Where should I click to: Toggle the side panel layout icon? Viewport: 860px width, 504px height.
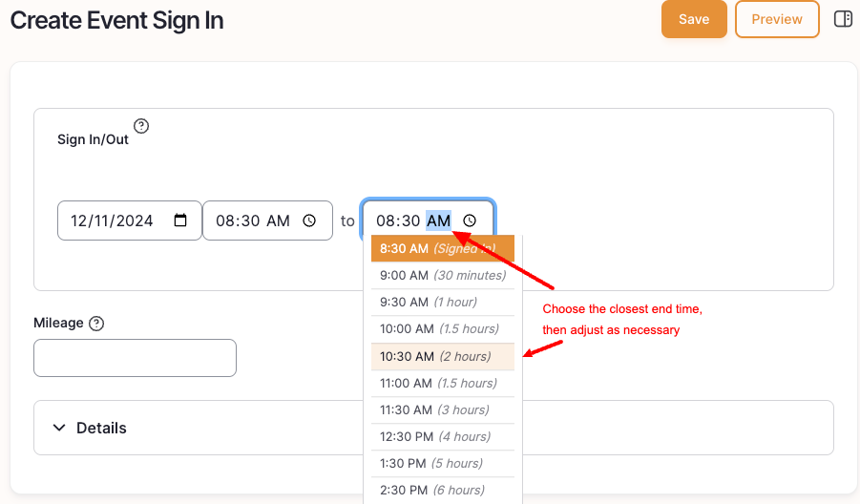(x=843, y=19)
